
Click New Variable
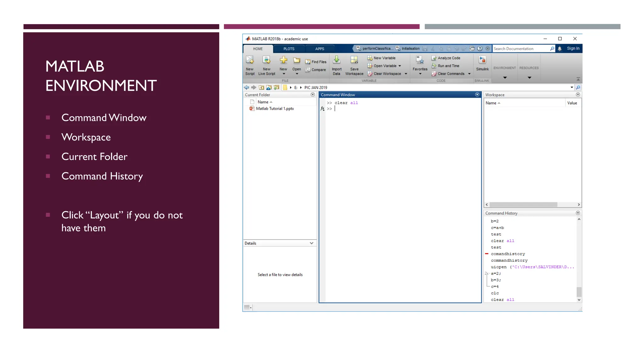click(381, 58)
